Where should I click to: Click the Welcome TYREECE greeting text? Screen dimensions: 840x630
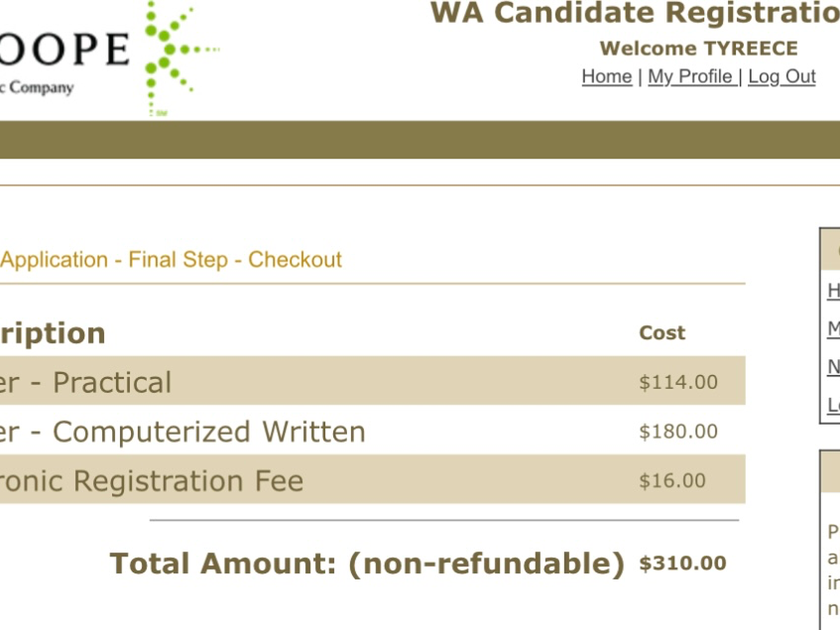(x=699, y=48)
